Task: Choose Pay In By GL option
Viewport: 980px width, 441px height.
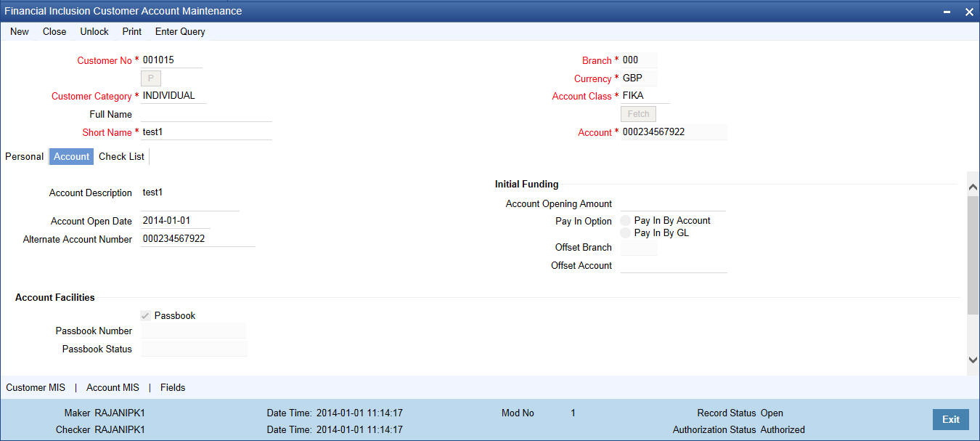Action: coord(625,232)
